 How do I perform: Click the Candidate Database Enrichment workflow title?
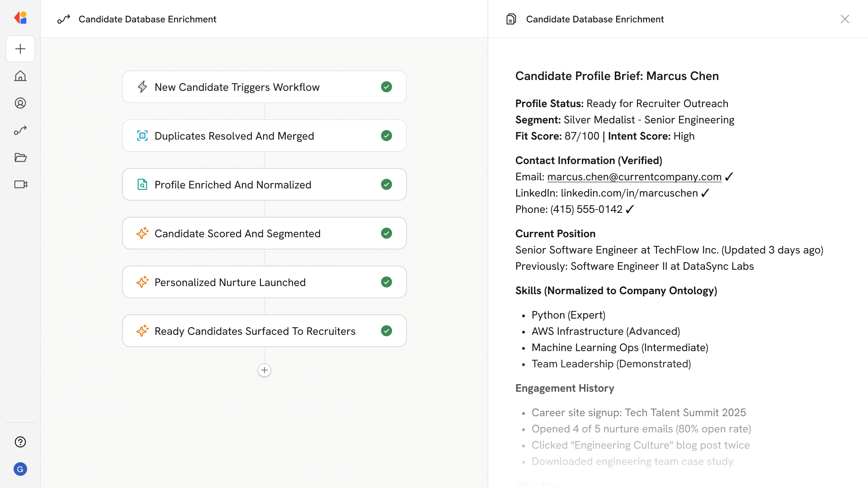coord(147,19)
